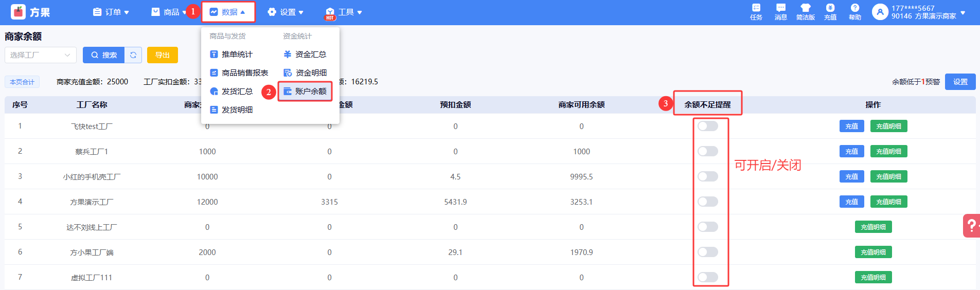Open the 帮助 help icon

click(854, 8)
